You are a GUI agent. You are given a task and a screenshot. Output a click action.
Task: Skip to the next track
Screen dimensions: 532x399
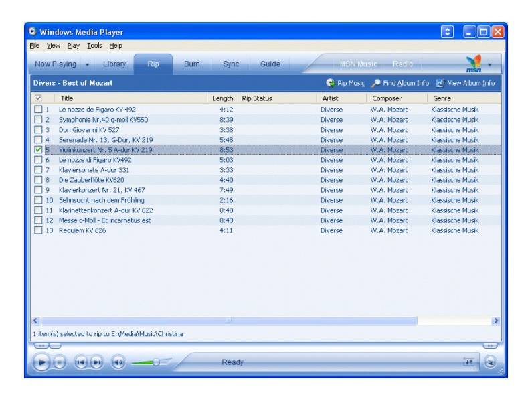[x=96, y=362]
